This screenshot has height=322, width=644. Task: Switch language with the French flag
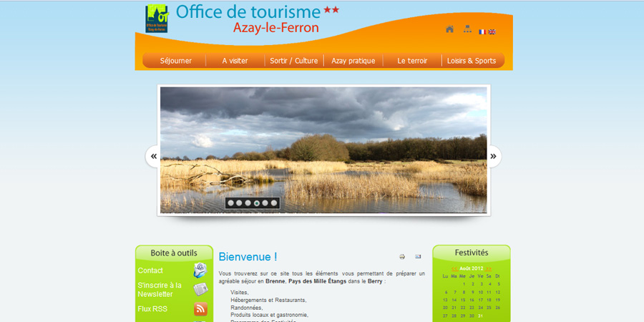tap(482, 31)
